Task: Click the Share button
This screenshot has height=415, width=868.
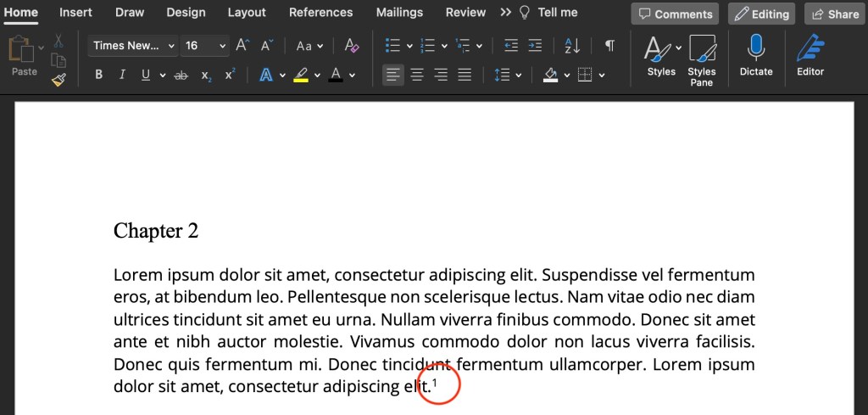Action: 832,14
